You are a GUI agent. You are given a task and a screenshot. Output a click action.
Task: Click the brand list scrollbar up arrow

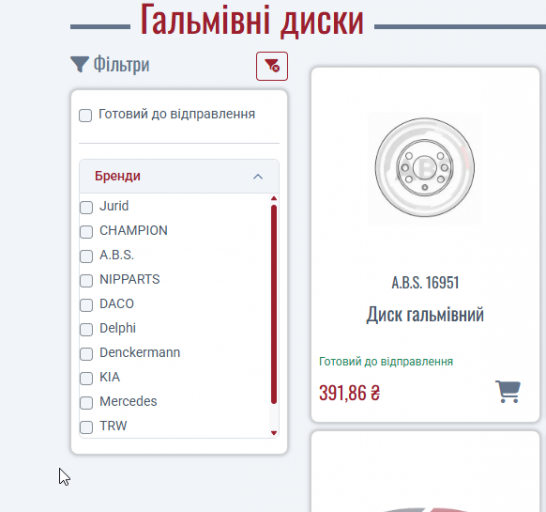pyautogui.click(x=274, y=198)
